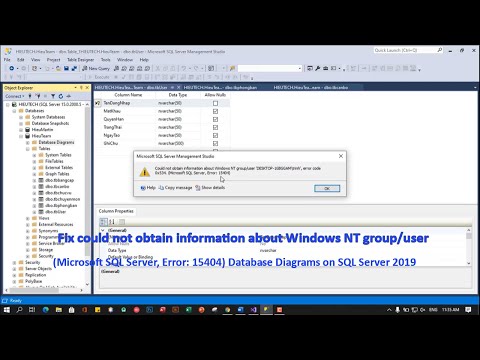Image resolution: width=480 pixels, height=360 pixels.
Task: Open the Connect dropdown in Object Explorer
Action: coord(15,96)
